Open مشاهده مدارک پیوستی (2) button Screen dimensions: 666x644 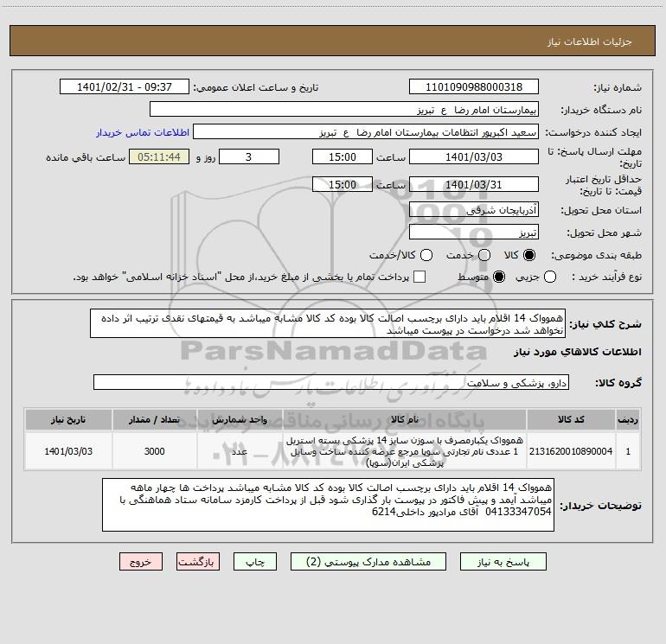pyautogui.click(x=368, y=562)
